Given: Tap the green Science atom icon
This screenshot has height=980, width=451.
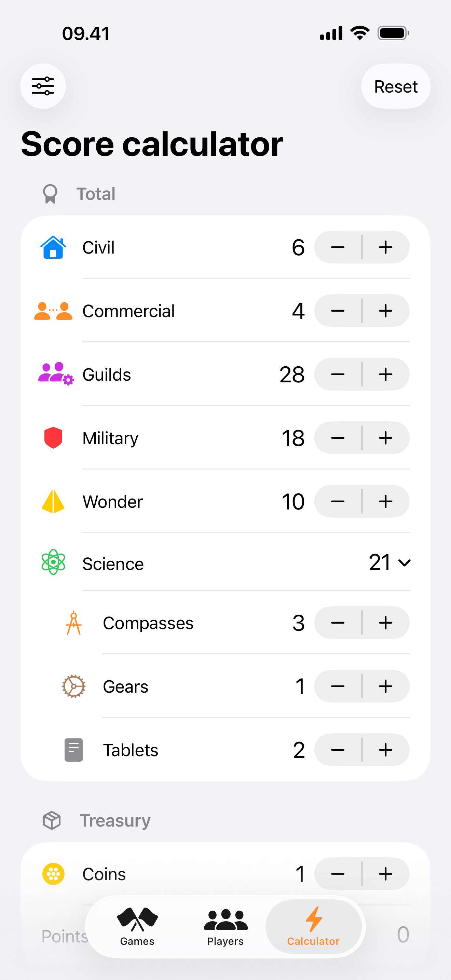Looking at the screenshot, I should click(x=53, y=562).
